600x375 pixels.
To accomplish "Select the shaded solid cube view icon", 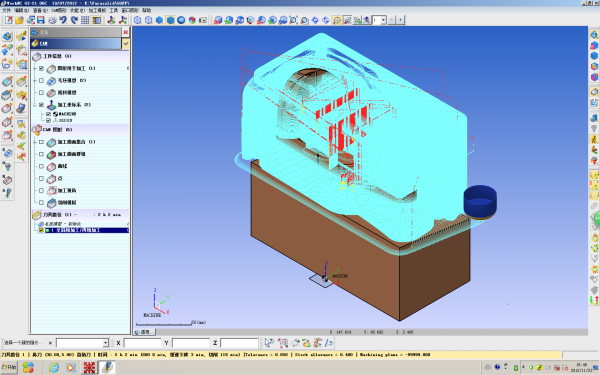I will (x=160, y=20).
